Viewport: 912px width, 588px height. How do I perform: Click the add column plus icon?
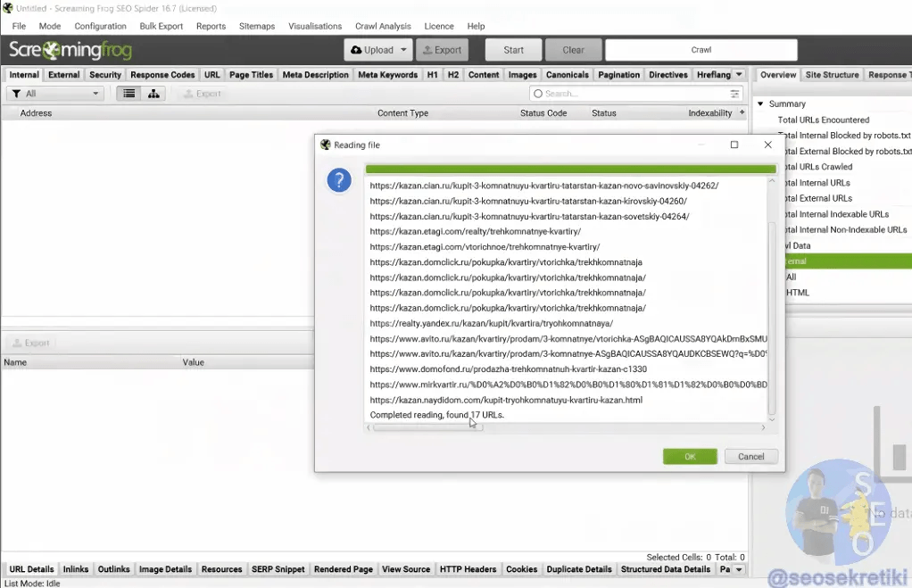742,112
